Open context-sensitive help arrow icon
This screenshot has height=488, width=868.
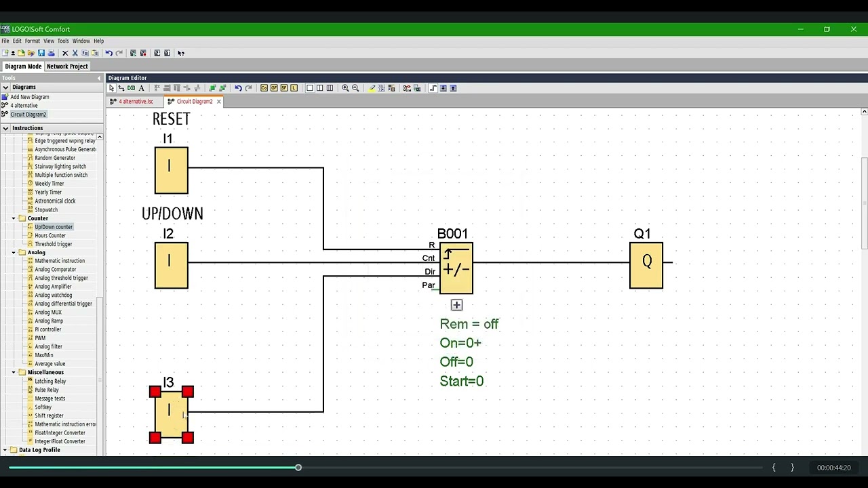coord(181,53)
